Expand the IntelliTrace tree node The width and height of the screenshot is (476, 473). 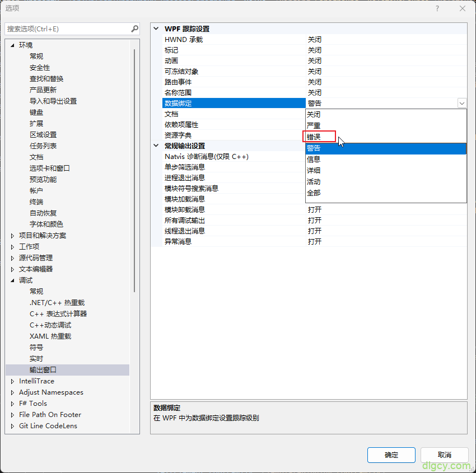coord(13,381)
